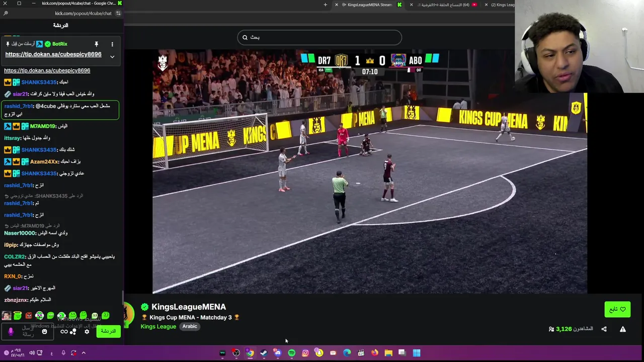The width and height of the screenshot is (644, 362).
Task: Open Microsoft Edge from the taskbar
Action: tap(347, 353)
